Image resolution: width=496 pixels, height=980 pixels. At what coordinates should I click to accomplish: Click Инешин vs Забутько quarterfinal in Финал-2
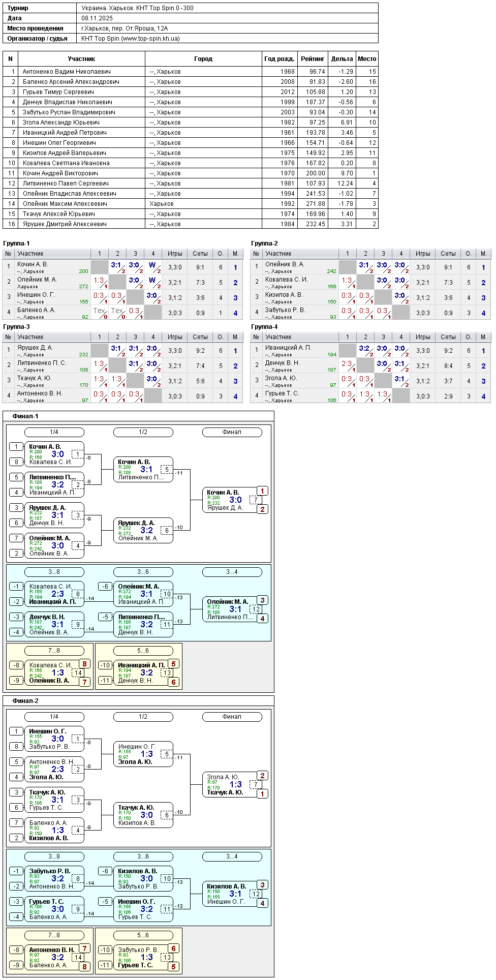(54, 739)
